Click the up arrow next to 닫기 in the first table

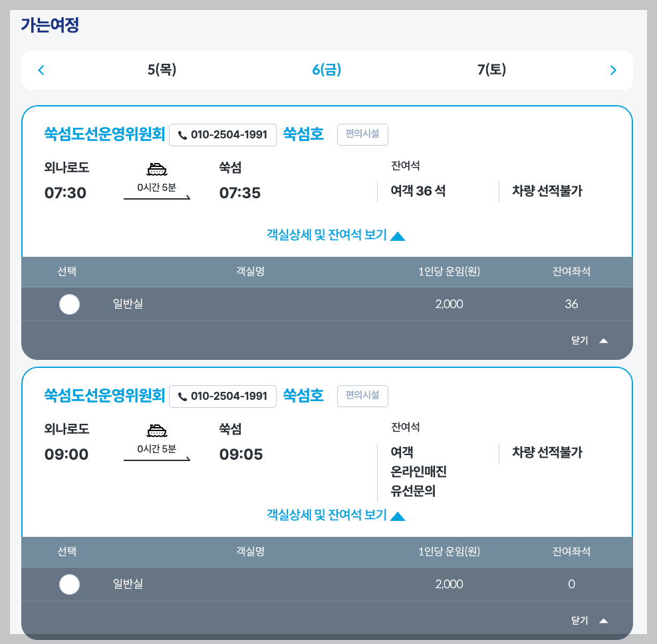tap(604, 340)
